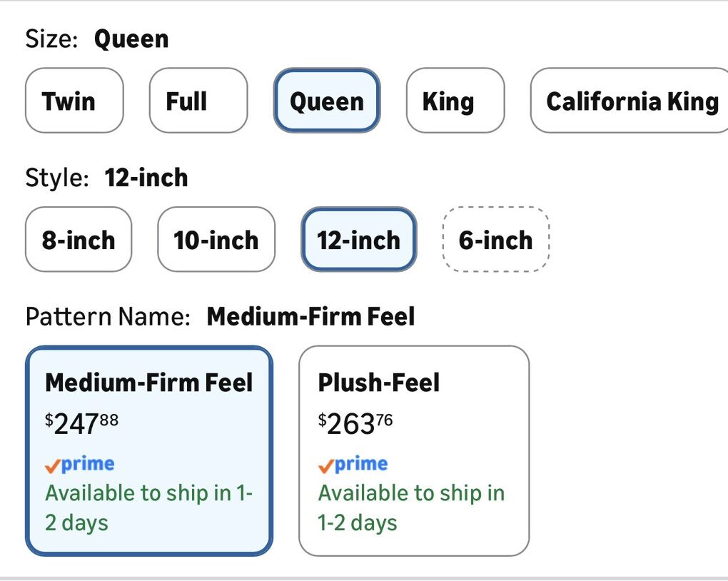The width and height of the screenshot is (728, 581).
Task: Select the Plush-Feel card title
Action: click(378, 383)
